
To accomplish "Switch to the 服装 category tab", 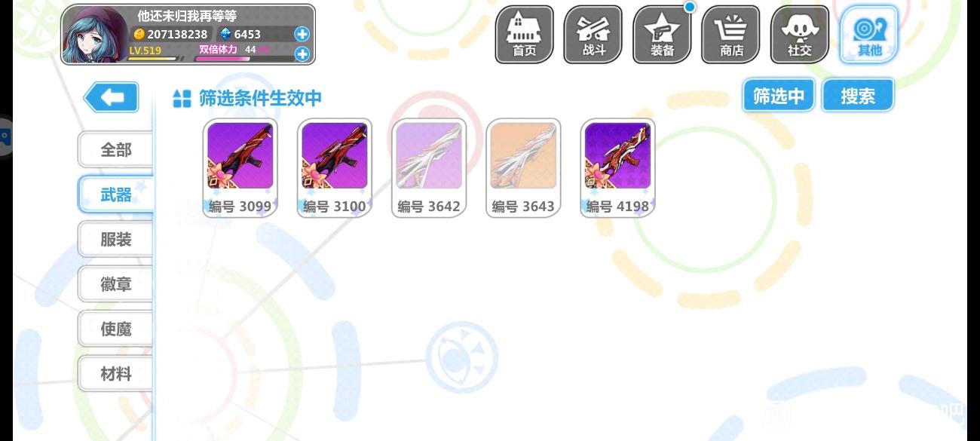I will click(x=115, y=240).
